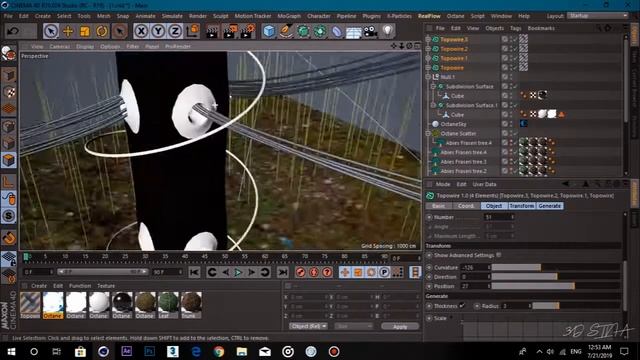Open the Spline Pen tool
The image size is (640, 360).
tap(286, 31)
